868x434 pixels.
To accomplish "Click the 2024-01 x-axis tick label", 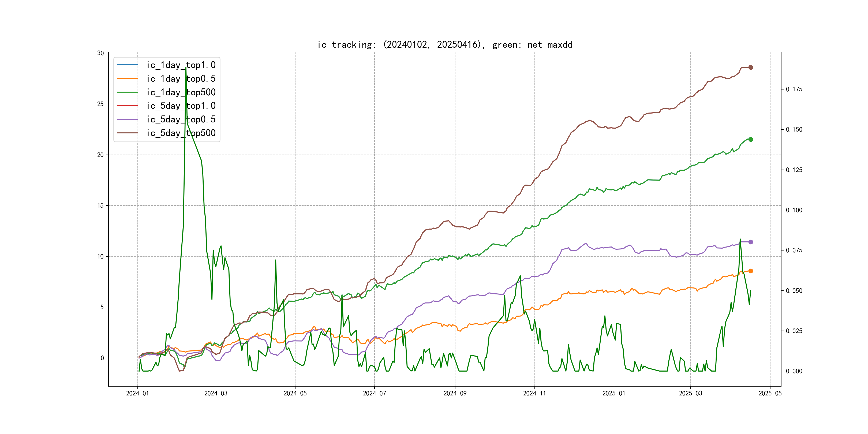I will click(137, 393).
